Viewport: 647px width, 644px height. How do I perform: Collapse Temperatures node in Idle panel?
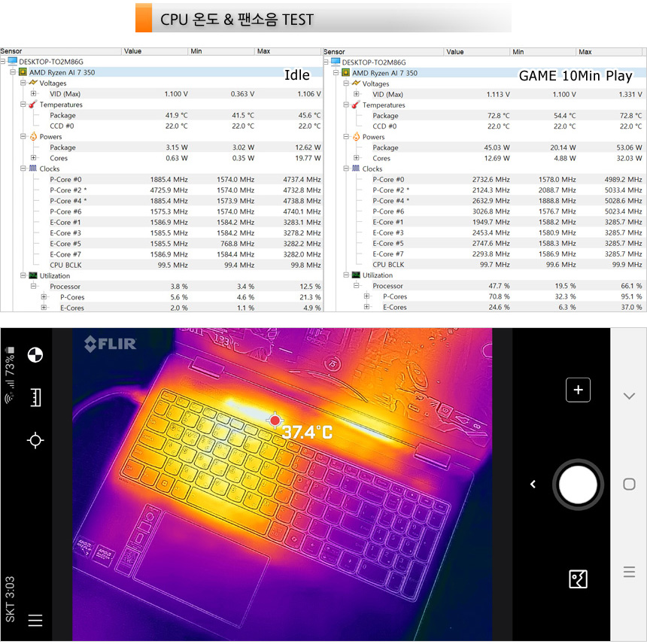(x=23, y=105)
